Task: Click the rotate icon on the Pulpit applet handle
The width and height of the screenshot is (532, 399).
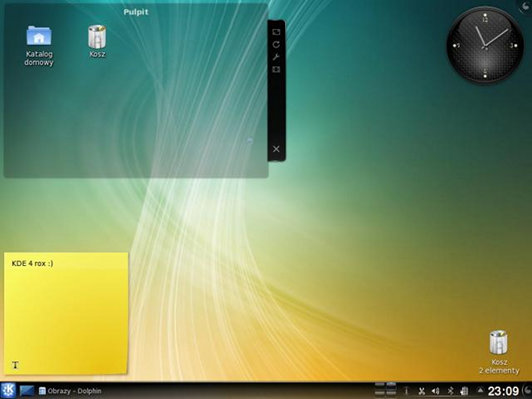Action: coord(276,44)
